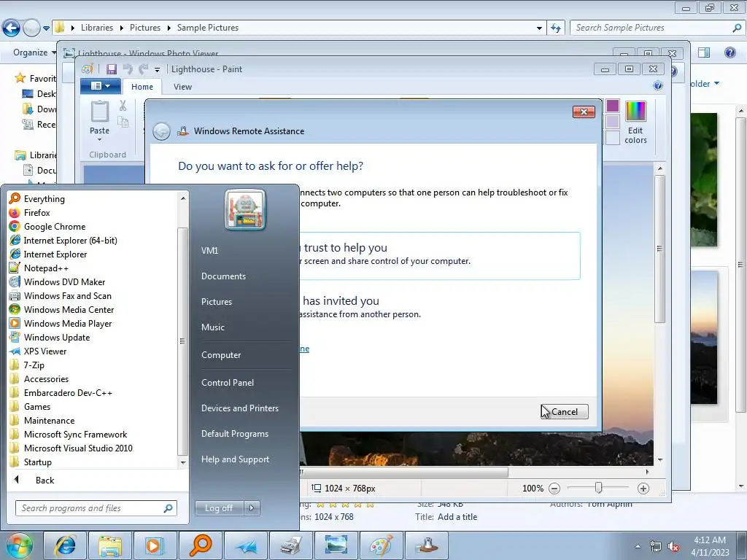Expand the Microsoft Visual Studio 2010 folder
The width and height of the screenshot is (747, 560).
[71, 448]
